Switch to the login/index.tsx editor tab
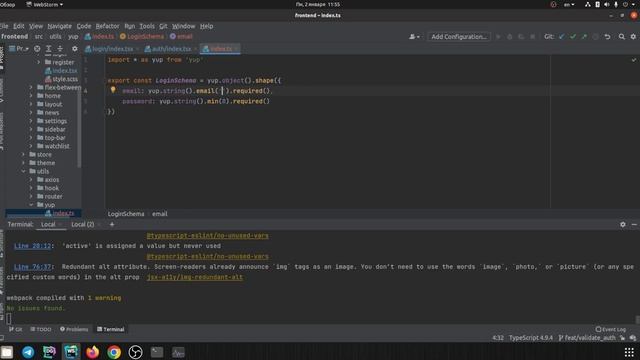Screen dimensions: 640x360 (112, 49)
